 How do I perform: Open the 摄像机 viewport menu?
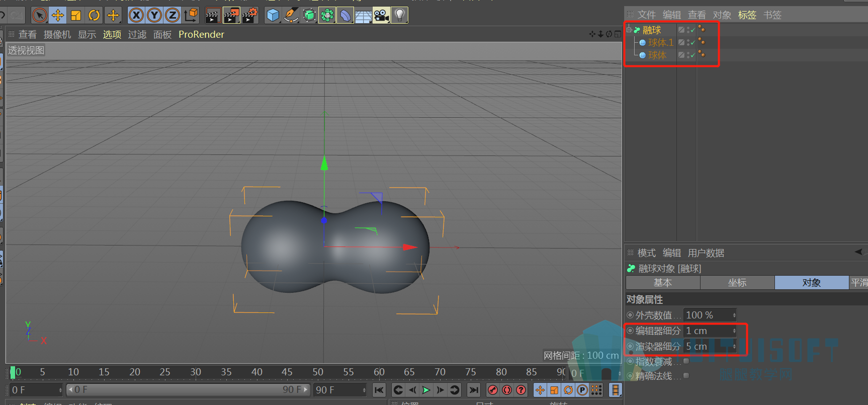[x=57, y=34]
